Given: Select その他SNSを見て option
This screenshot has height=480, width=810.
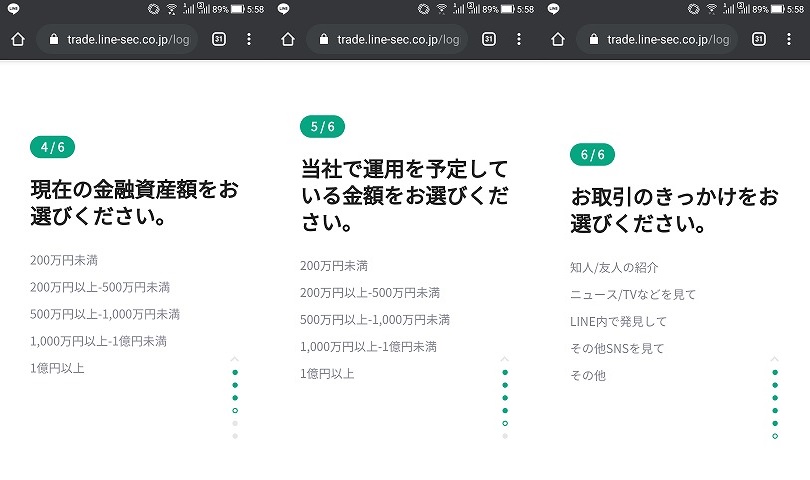Looking at the screenshot, I should point(617,348).
